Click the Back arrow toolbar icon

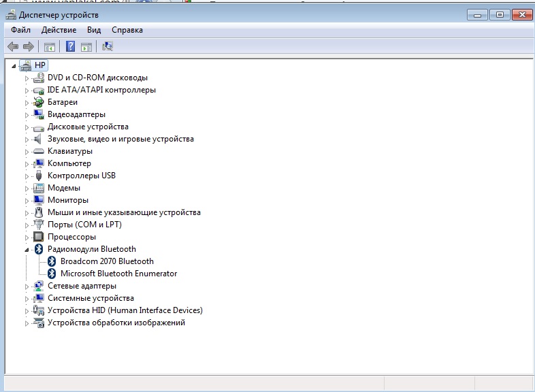click(x=13, y=47)
